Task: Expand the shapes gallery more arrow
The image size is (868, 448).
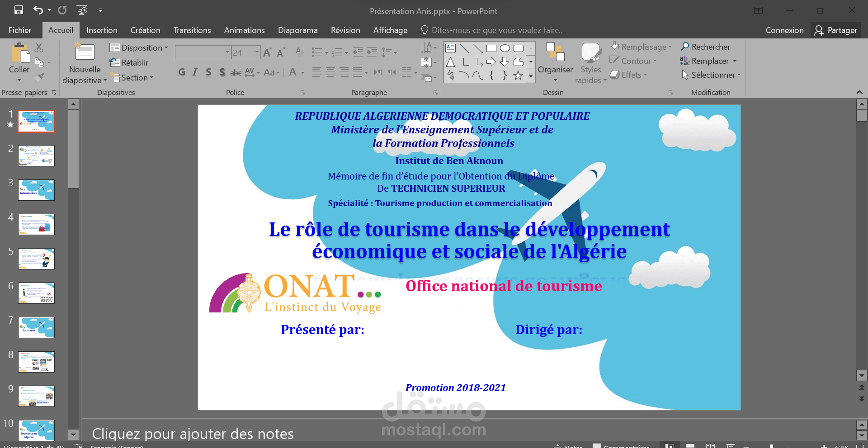Action: click(531, 76)
